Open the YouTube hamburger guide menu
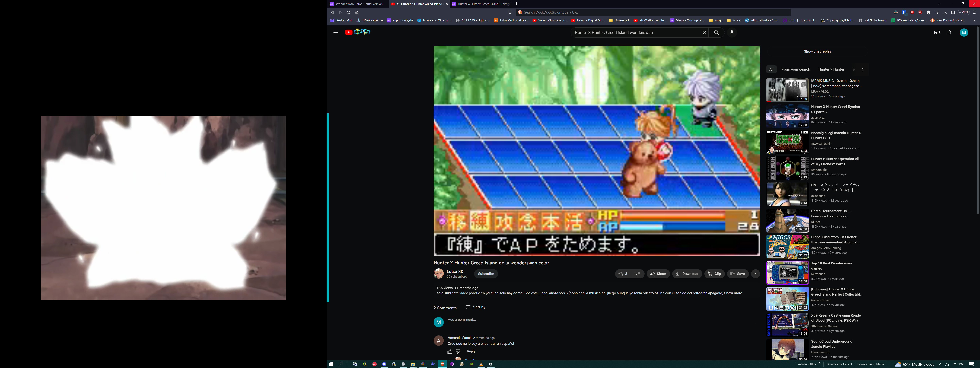 click(336, 32)
